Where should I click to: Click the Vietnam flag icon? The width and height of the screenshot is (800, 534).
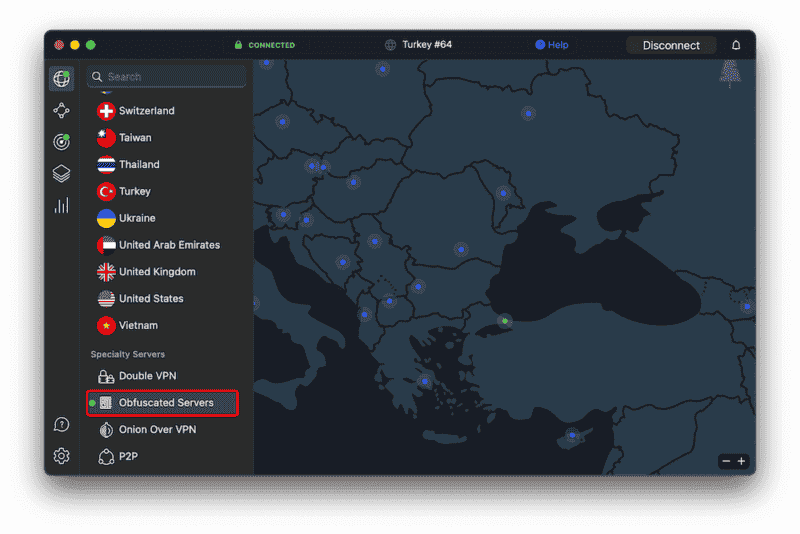pyautogui.click(x=106, y=325)
